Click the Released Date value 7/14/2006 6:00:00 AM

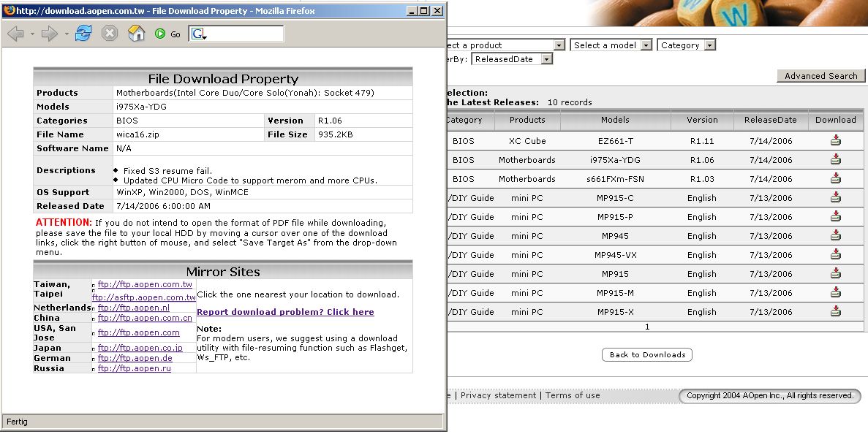click(163, 206)
